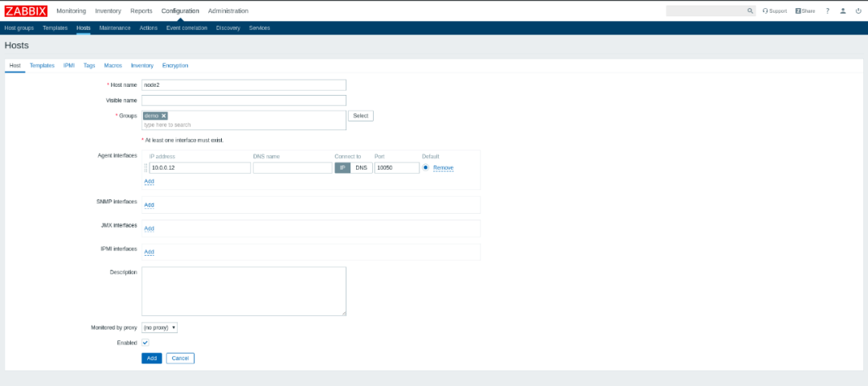The width and height of the screenshot is (868, 386).
Task: Click the Cancel button
Action: [181, 359]
